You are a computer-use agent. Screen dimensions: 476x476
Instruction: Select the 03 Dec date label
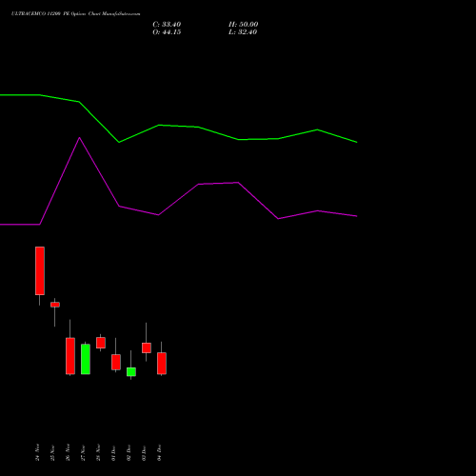(144, 452)
